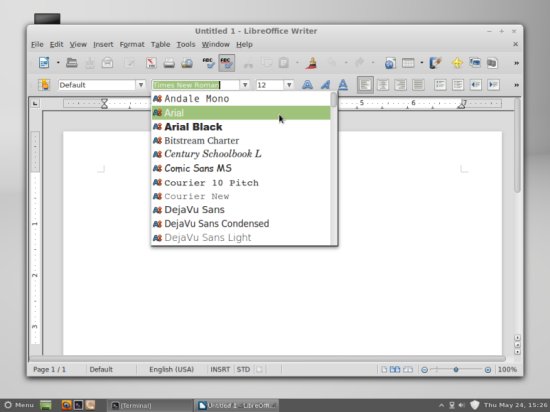The image size is (550, 412).
Task: Toggle Bold formatting icon
Action: point(307,85)
